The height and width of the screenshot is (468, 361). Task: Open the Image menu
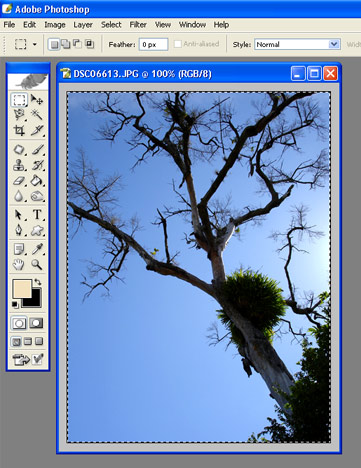pos(55,25)
